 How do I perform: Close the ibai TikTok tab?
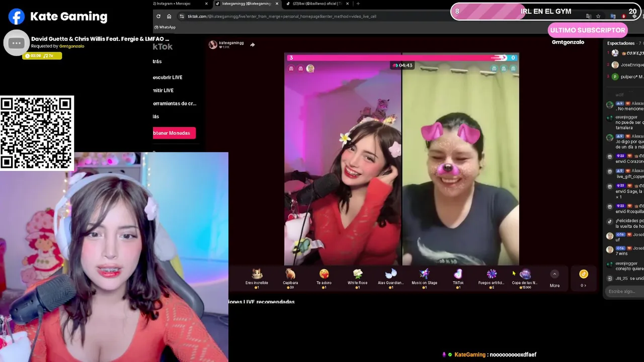click(x=347, y=4)
